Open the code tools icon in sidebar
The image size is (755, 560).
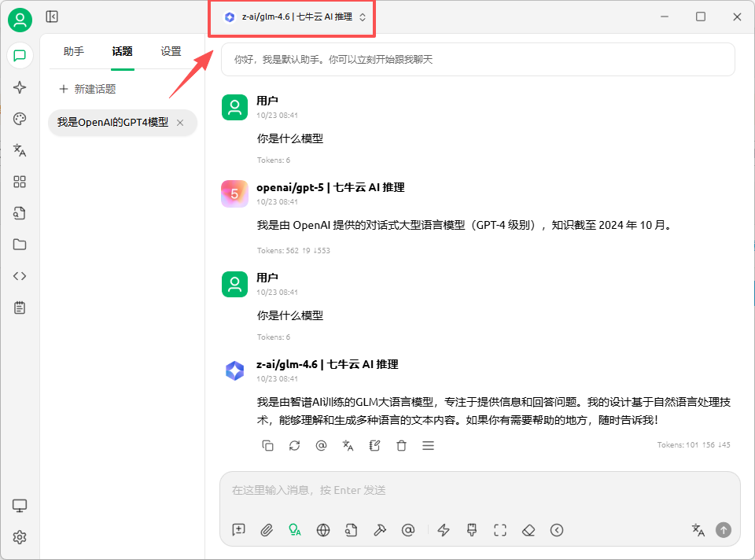coord(20,276)
